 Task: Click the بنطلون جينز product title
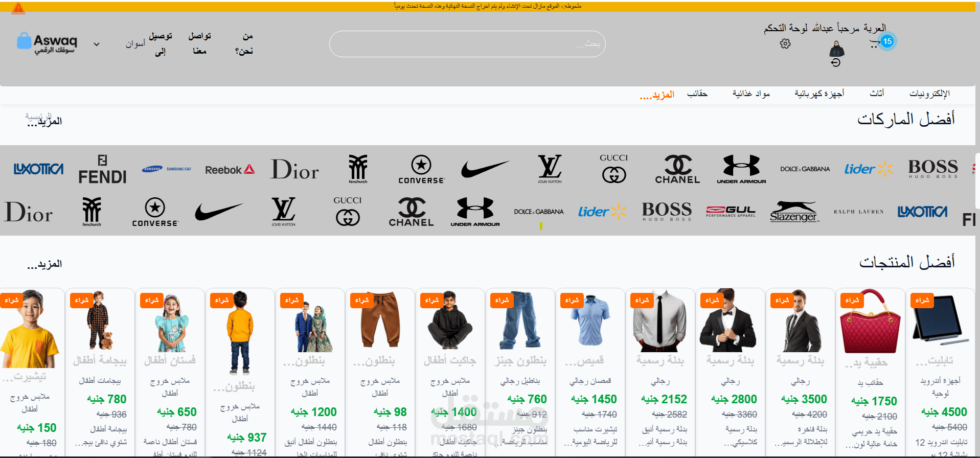point(520,360)
